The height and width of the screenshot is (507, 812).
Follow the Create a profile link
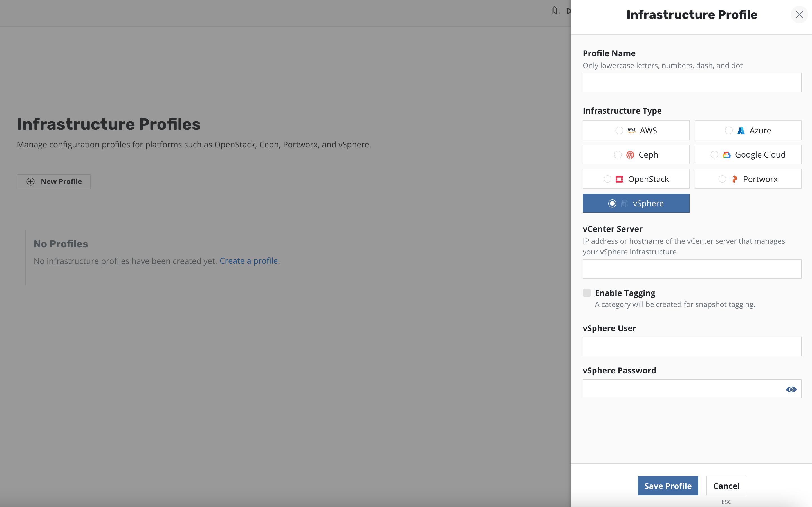click(x=250, y=261)
